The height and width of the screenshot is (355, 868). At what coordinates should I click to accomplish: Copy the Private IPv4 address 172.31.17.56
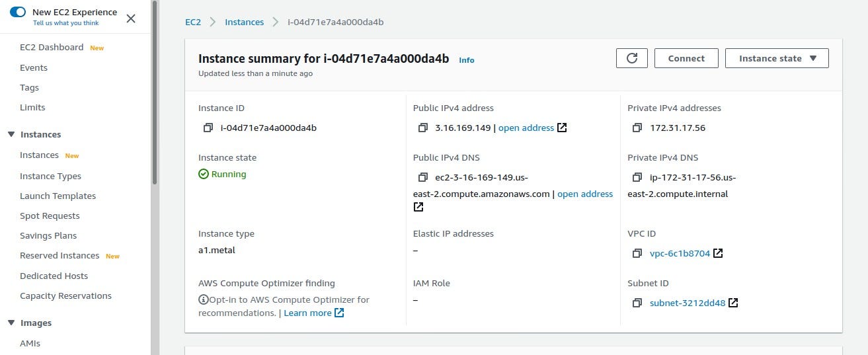637,128
